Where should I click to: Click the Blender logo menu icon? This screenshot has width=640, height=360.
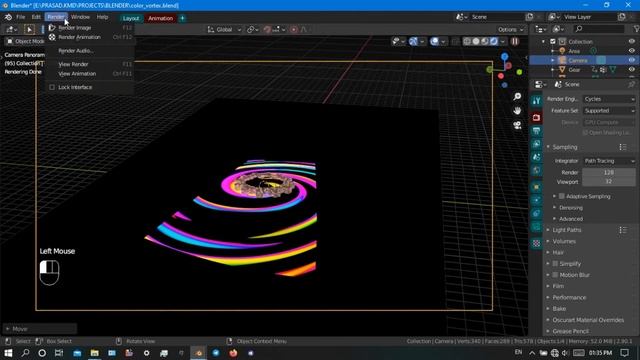click(8, 17)
